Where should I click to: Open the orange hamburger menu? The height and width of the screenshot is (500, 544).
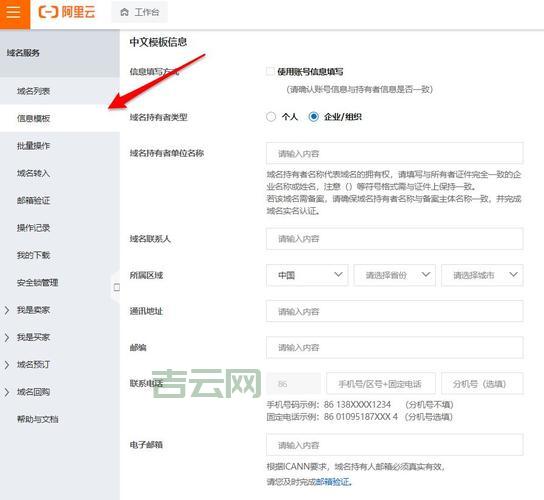[15, 14]
